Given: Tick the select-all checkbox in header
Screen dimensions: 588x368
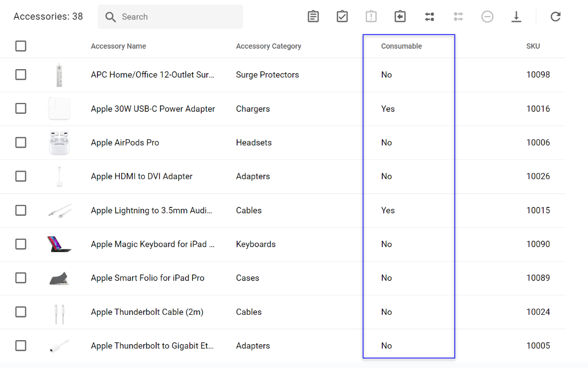Looking at the screenshot, I should tap(20, 46).
